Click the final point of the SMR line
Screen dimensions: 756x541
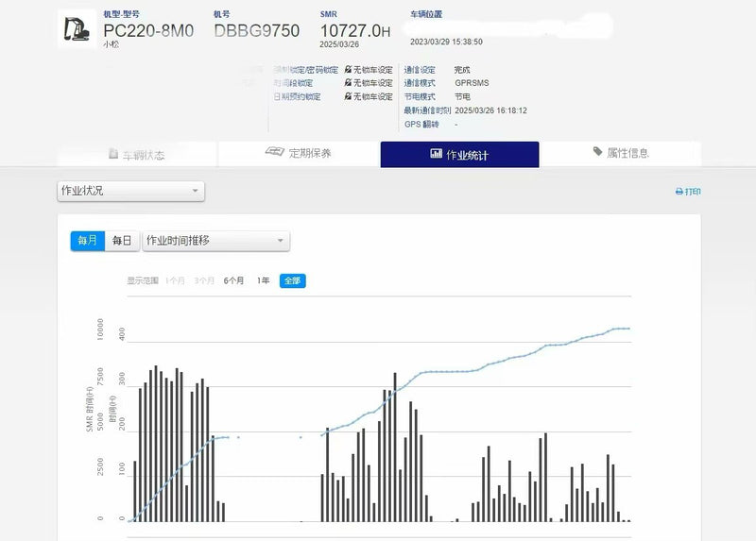coord(628,329)
